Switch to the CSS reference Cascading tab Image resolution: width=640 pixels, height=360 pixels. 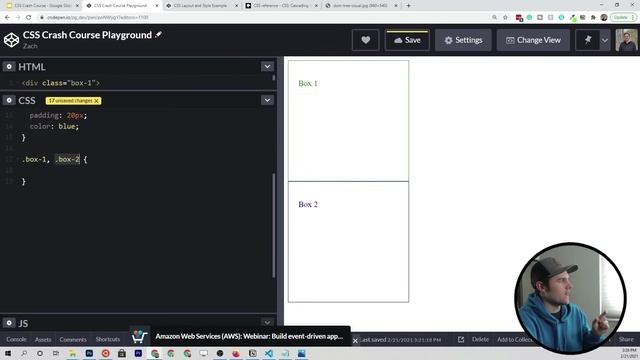click(x=280, y=6)
